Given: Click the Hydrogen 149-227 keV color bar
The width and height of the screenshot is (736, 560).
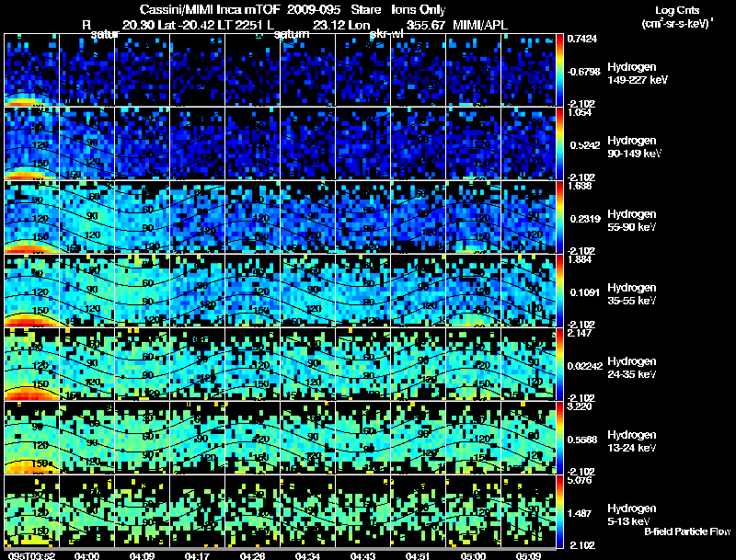Looking at the screenshot, I should (559, 70).
